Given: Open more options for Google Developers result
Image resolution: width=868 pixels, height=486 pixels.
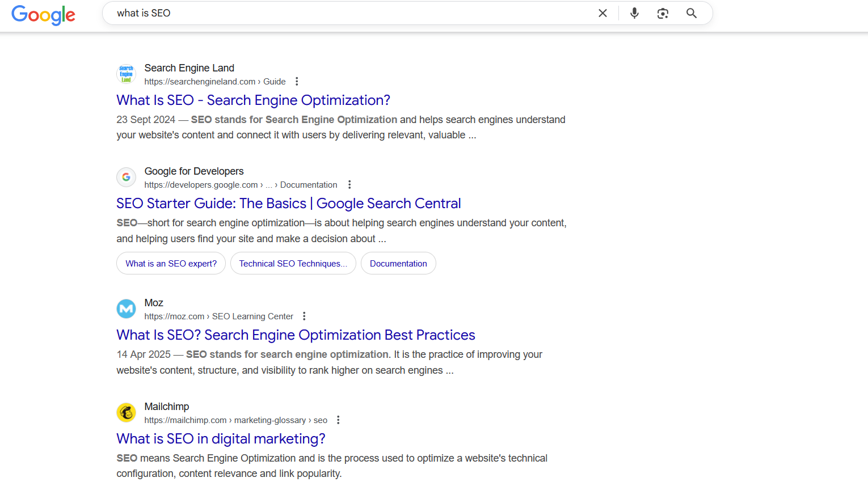Looking at the screenshot, I should click(x=349, y=185).
